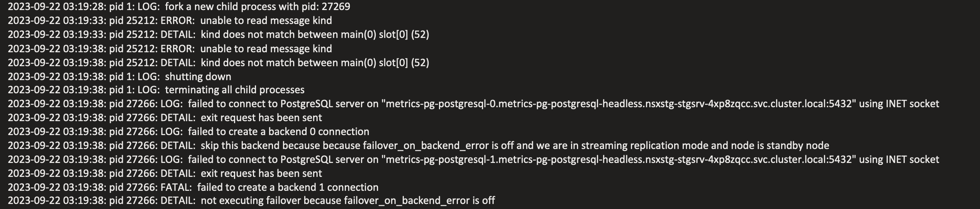Click the 03:19:38 'unable to read message kind' error
The width and height of the screenshot is (980, 209).
[266, 49]
